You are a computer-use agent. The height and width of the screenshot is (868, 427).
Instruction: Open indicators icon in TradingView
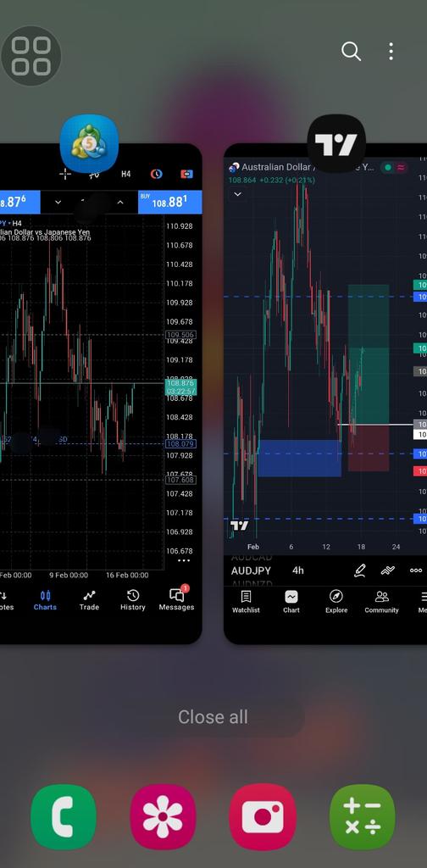pos(388,570)
